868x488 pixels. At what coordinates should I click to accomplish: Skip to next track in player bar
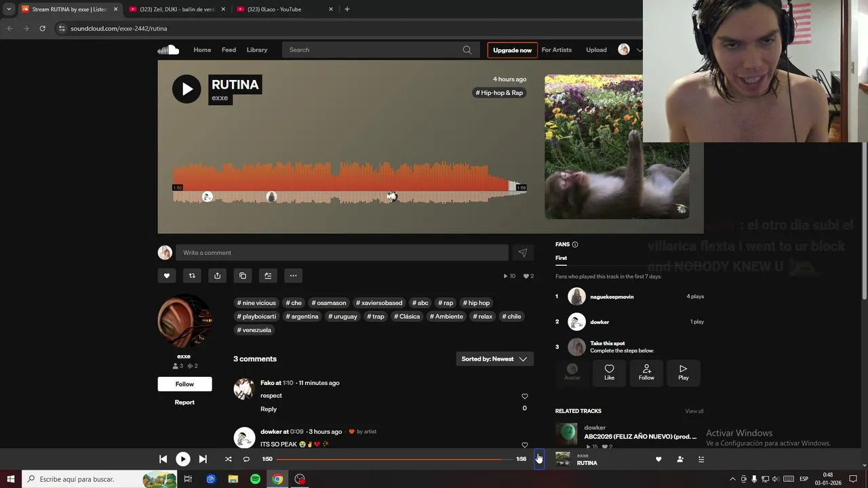203,459
